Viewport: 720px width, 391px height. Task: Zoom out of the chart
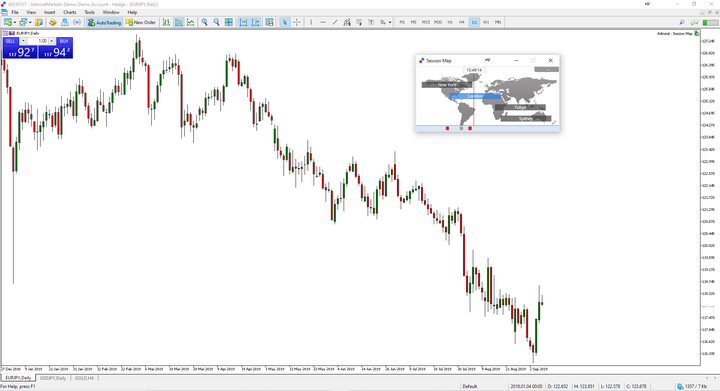216,22
